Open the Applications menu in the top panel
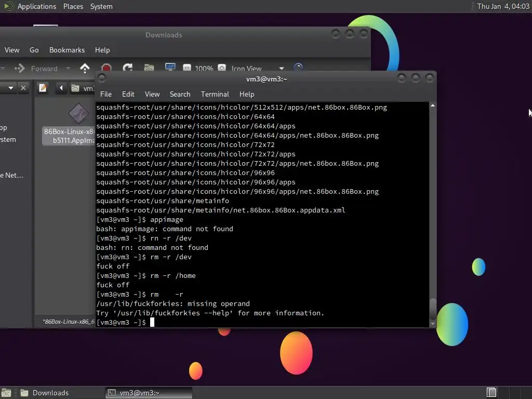The width and height of the screenshot is (532, 399). [x=37, y=6]
